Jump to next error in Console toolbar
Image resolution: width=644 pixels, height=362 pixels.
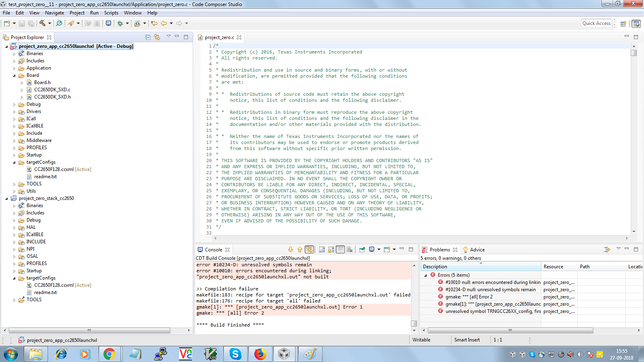tap(291, 249)
